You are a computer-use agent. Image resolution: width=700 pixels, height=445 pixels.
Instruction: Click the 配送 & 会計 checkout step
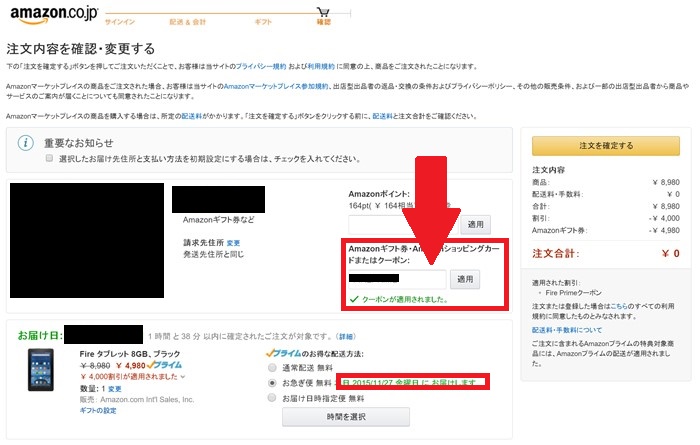[x=188, y=22]
